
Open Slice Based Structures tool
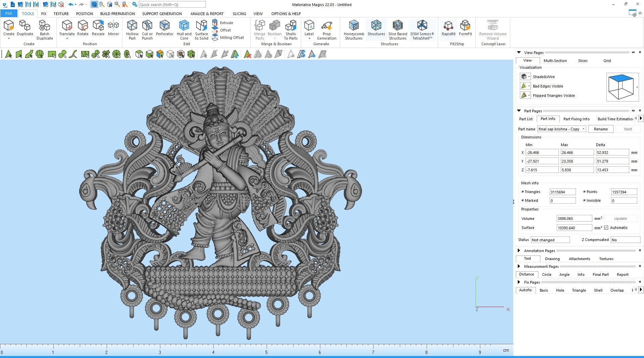[397, 30]
